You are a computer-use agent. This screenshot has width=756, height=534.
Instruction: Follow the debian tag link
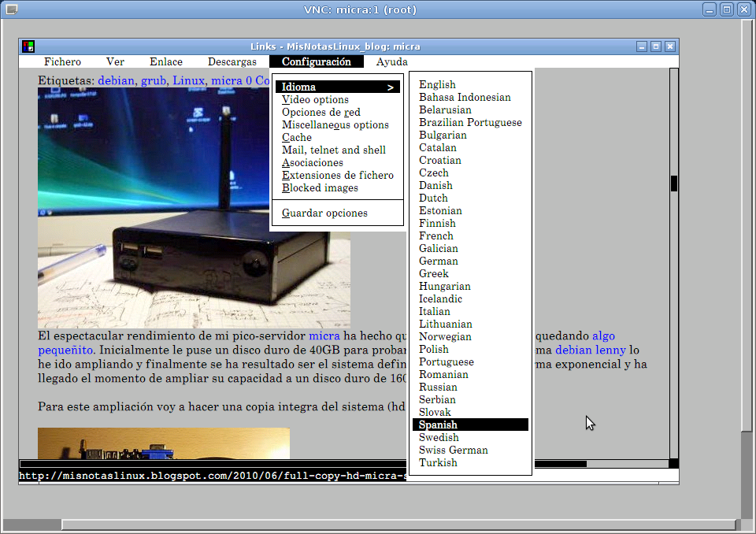[116, 80]
